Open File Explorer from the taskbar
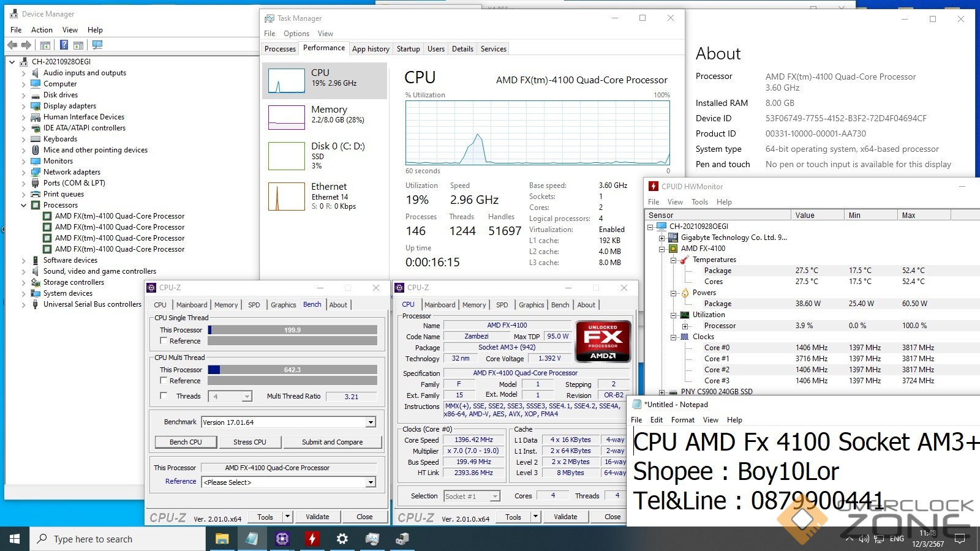Image resolution: width=980 pixels, height=551 pixels. point(222,539)
